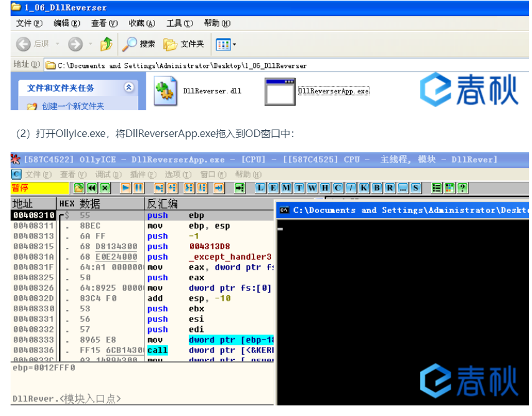
Task: Open the Memory map with the M icon
Action: [286, 187]
